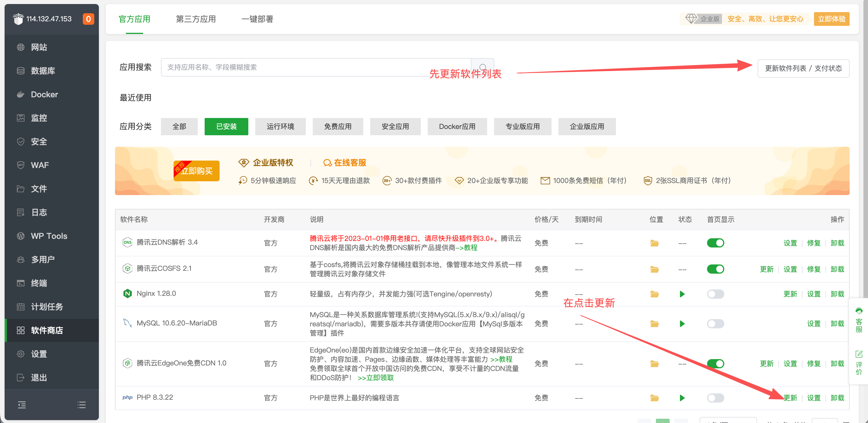Filter by 已安装 category

226,127
